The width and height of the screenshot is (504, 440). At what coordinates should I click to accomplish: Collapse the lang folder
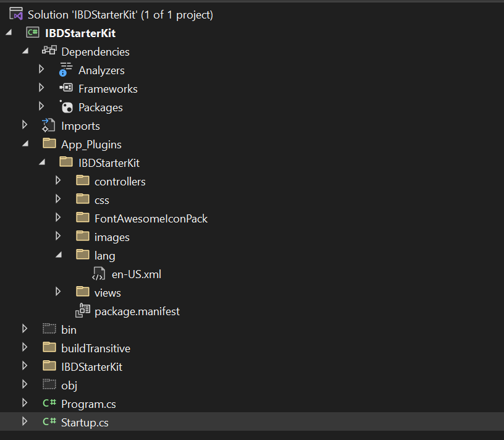click(x=58, y=255)
